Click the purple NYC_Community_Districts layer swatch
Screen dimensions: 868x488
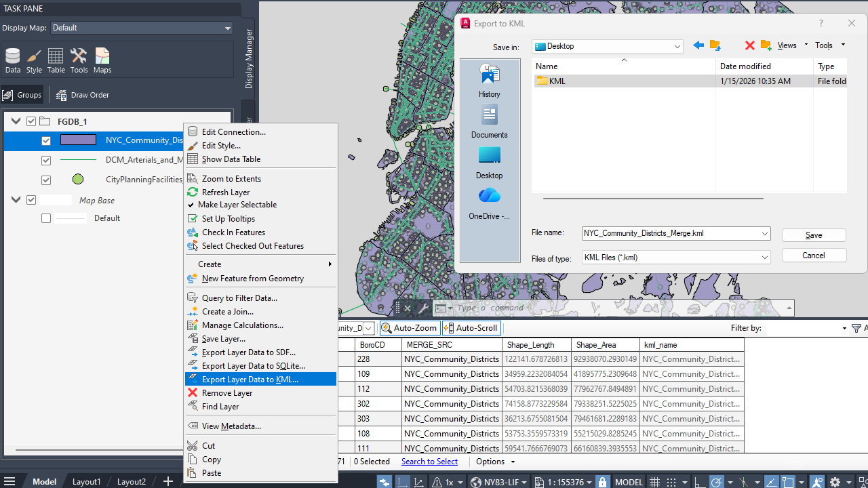[78, 140]
